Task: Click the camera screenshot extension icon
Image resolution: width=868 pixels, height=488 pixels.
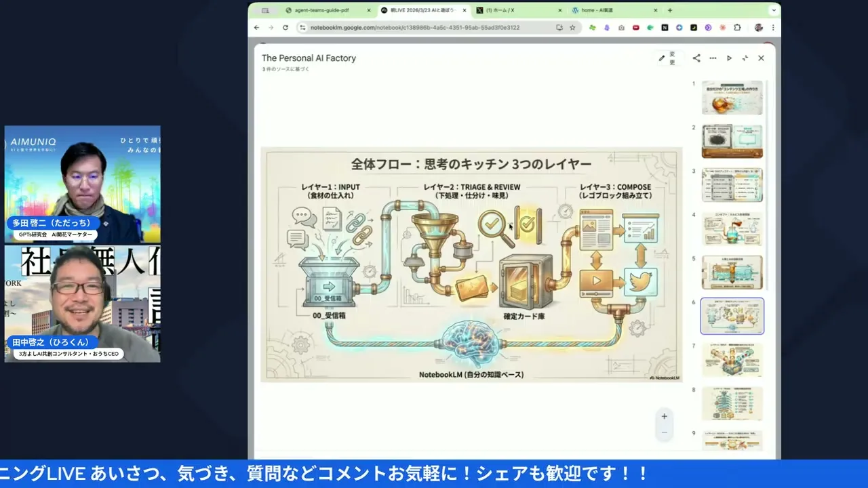Action: pos(620,28)
